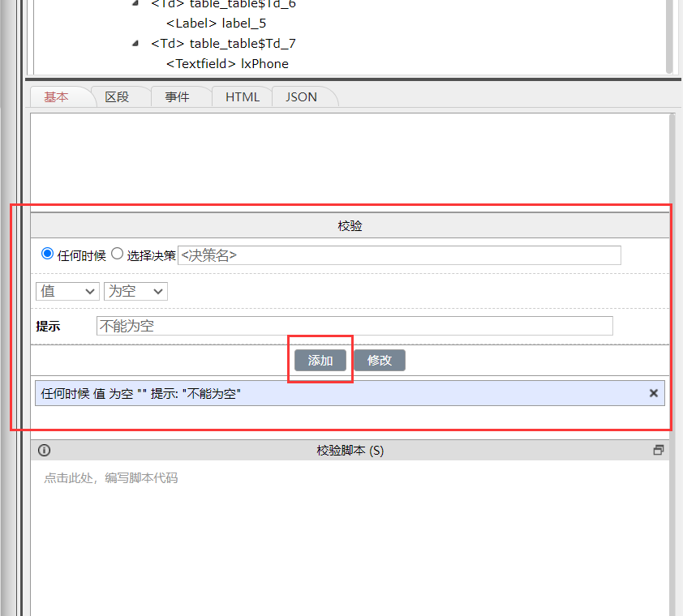Click the 提示 text field showing 不能为空
The height and width of the screenshot is (616, 683).
pos(354,325)
